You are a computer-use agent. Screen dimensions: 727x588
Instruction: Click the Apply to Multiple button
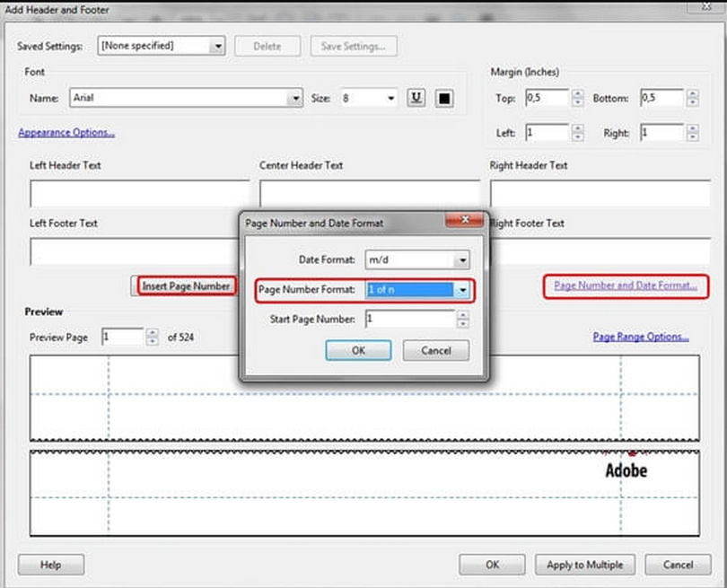click(584, 565)
